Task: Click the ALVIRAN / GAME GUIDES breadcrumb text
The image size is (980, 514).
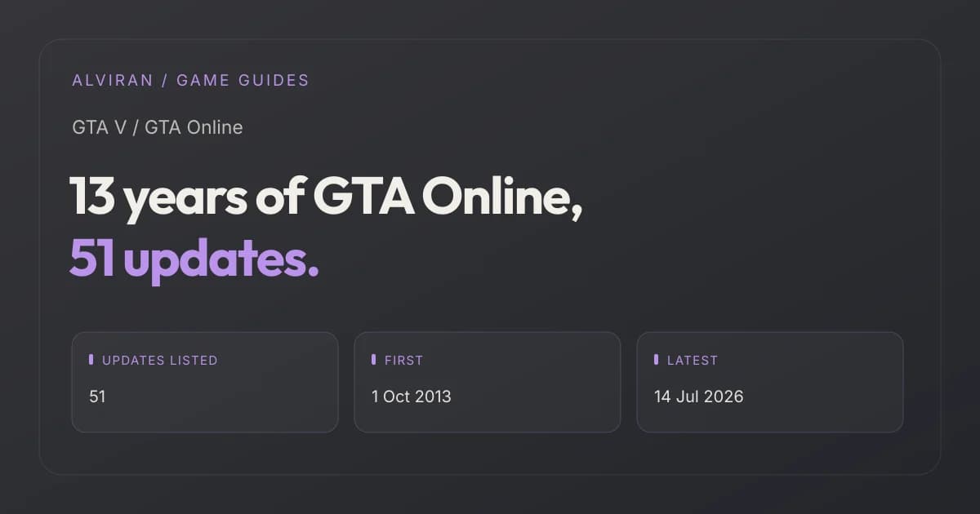Action: point(190,80)
